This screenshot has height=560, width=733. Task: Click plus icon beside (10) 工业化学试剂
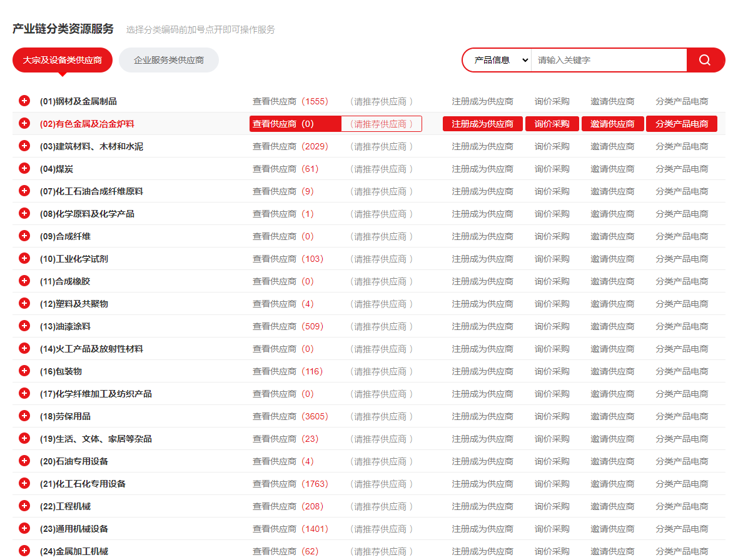pos(24,258)
